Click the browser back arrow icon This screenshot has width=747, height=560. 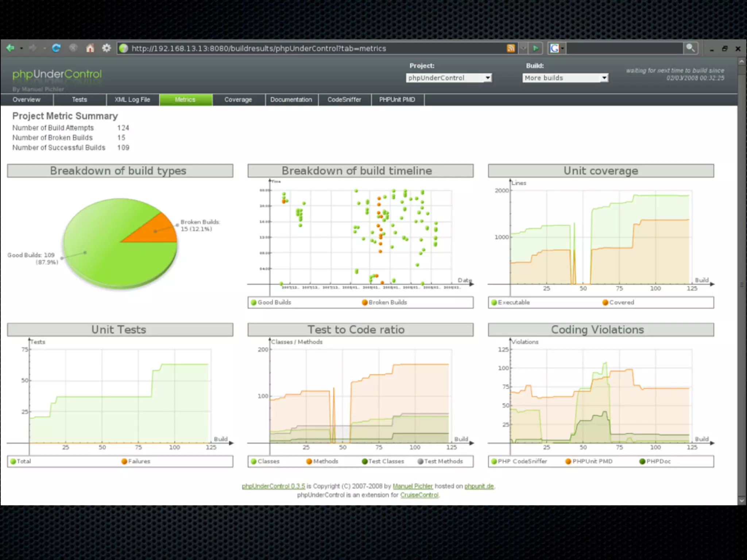pyautogui.click(x=10, y=48)
